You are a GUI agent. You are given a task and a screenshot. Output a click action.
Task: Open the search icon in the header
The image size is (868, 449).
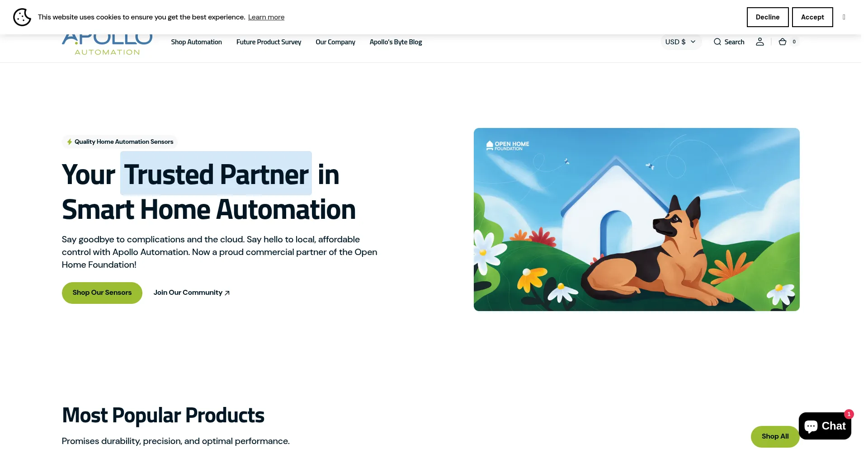(x=729, y=42)
